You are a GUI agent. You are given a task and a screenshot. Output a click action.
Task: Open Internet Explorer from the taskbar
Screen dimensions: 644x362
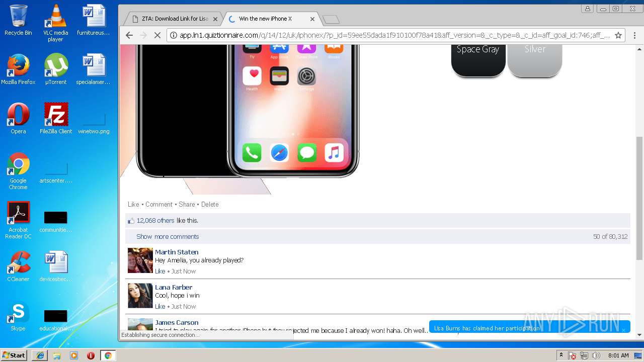pyautogui.click(x=40, y=355)
